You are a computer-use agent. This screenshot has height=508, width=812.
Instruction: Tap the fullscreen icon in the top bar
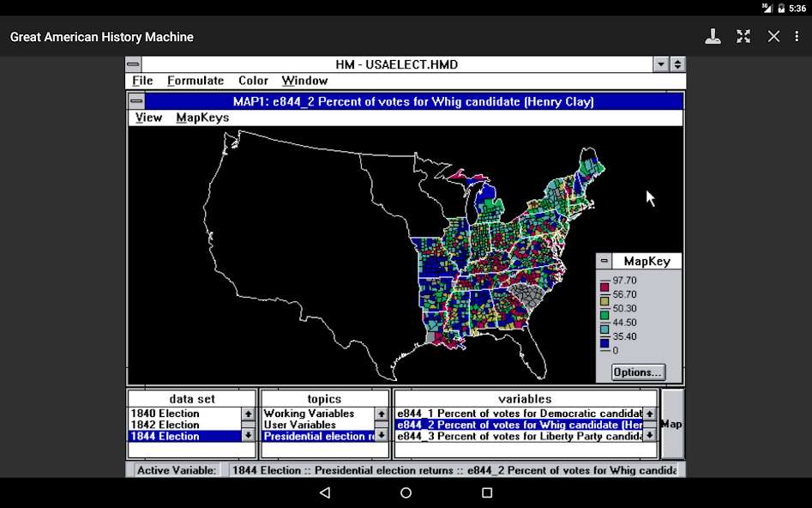coord(743,37)
